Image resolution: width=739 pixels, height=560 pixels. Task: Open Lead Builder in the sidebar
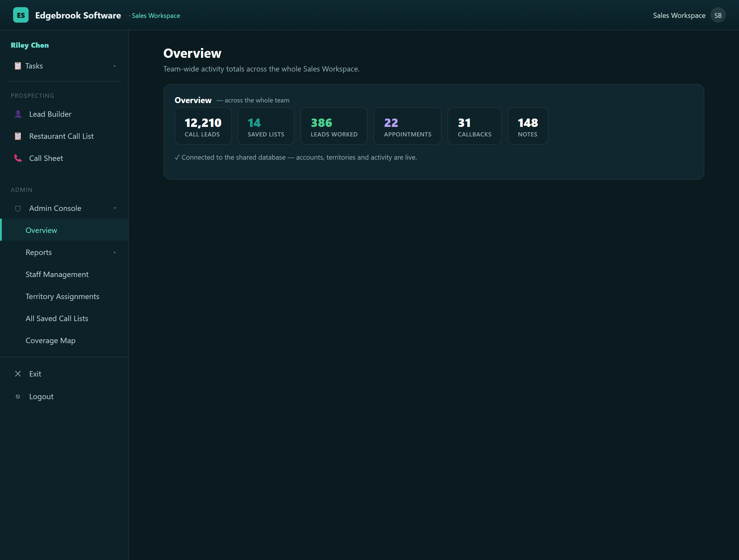tap(64, 114)
